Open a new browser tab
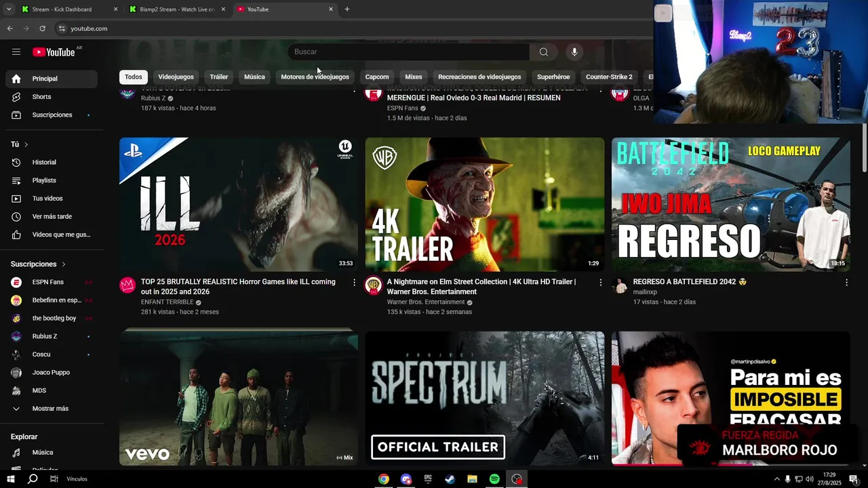The width and height of the screenshot is (868, 488). point(347,9)
